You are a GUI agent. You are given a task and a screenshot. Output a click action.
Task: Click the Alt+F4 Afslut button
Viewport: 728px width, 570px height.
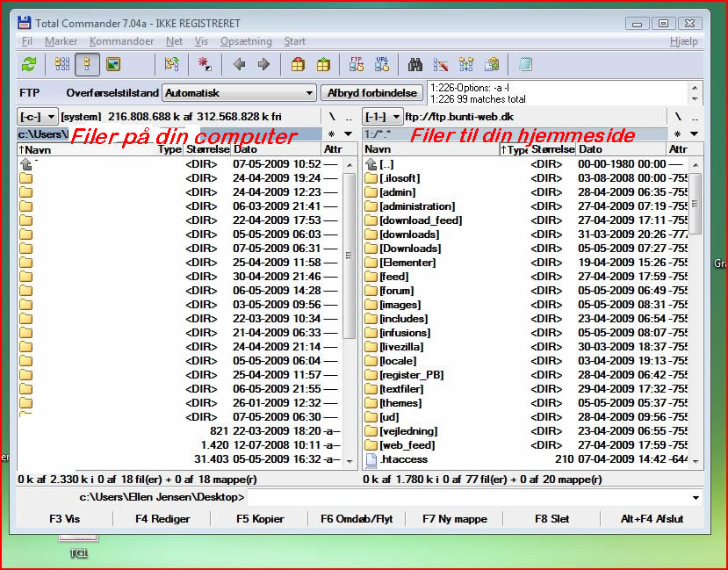coord(652,518)
